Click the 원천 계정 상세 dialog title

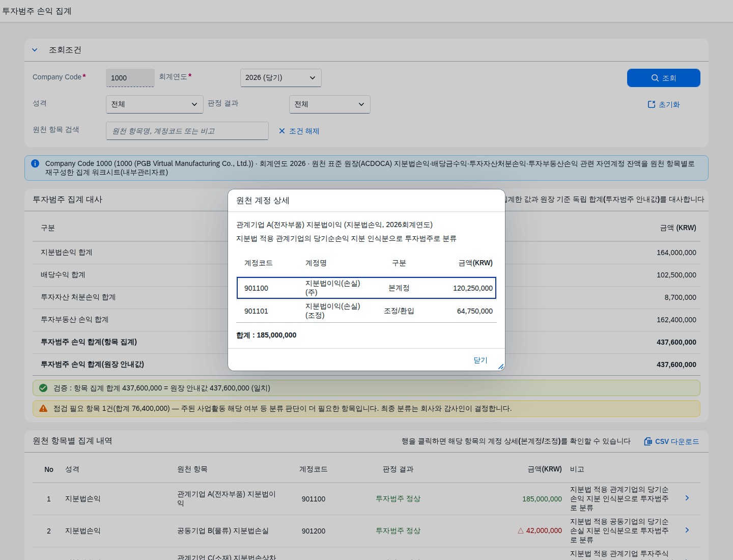(x=263, y=201)
